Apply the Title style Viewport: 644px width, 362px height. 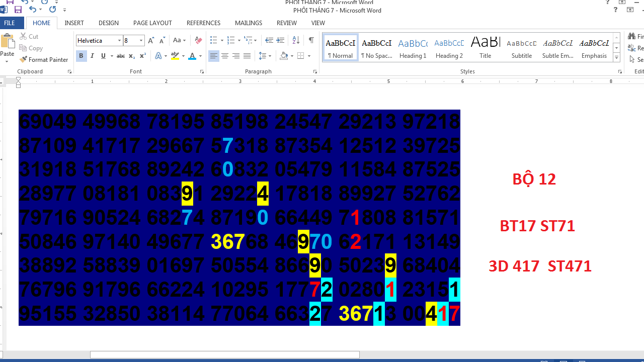pyautogui.click(x=486, y=48)
